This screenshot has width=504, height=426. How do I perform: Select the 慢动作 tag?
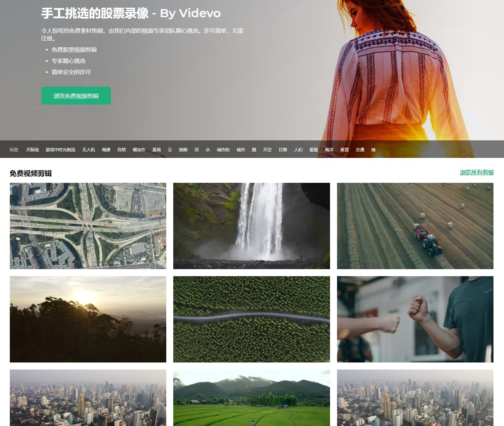139,149
